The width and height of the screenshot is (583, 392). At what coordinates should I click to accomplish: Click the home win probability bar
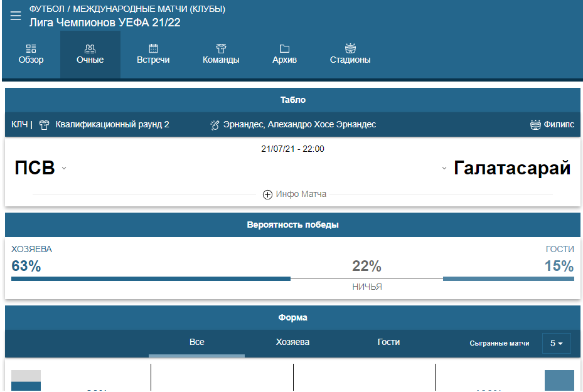coord(151,278)
